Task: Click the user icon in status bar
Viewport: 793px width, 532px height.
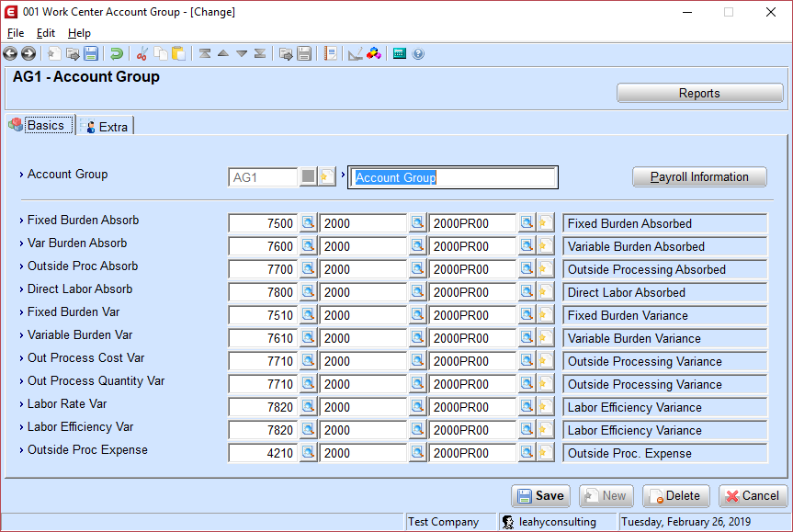Action: click(508, 522)
